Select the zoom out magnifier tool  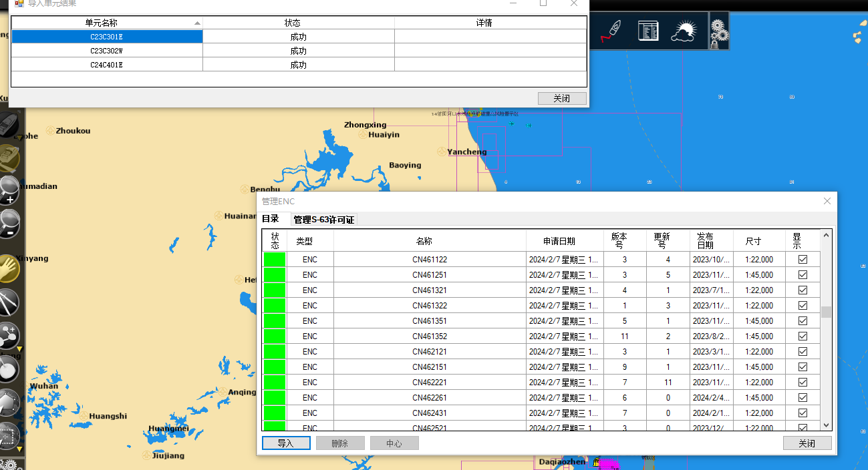click(9, 223)
